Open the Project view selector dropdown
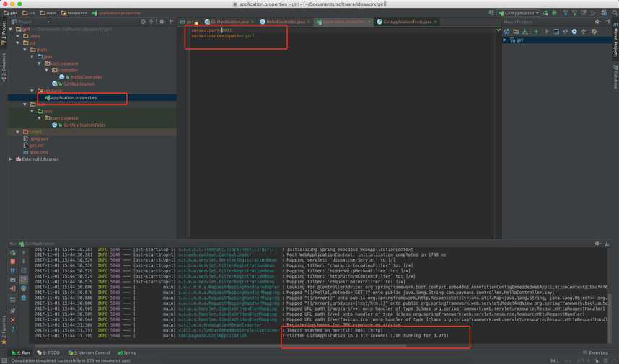This screenshot has width=619, height=364. [31, 22]
